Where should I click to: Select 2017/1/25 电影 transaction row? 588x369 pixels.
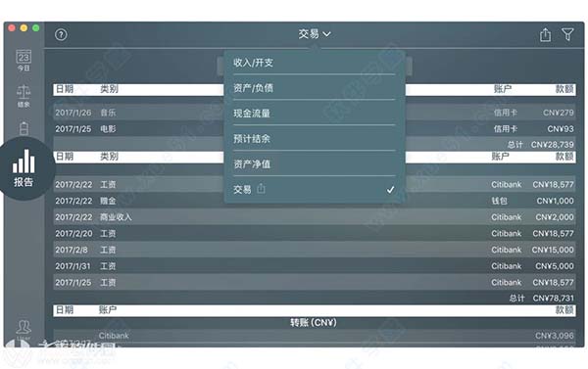point(315,129)
